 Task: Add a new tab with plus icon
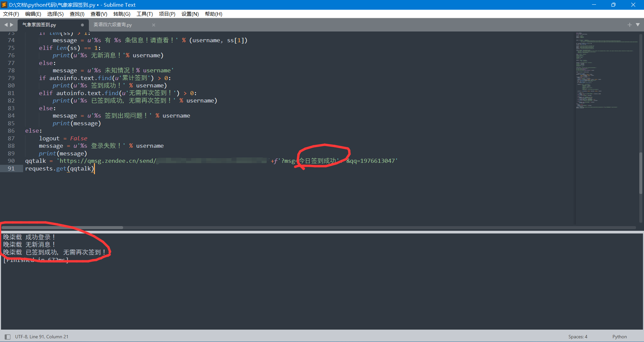629,25
